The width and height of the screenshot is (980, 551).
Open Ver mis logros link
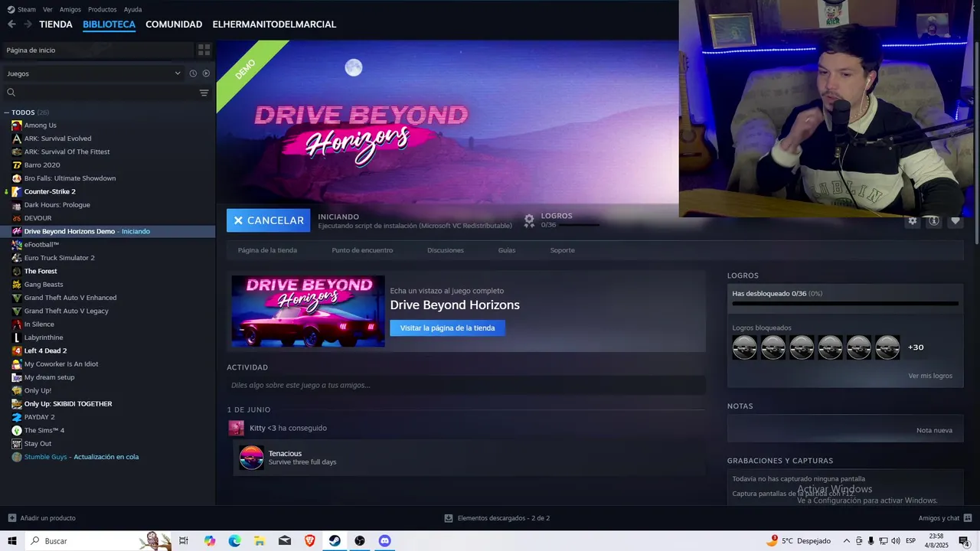(930, 376)
